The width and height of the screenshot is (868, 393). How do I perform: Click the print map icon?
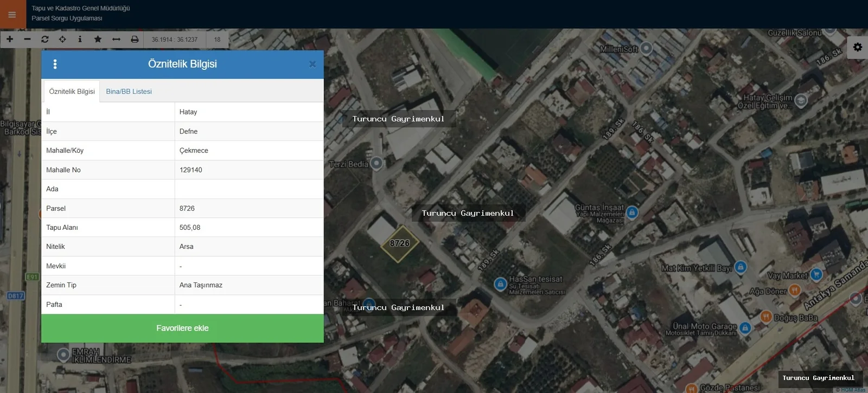[x=135, y=39]
